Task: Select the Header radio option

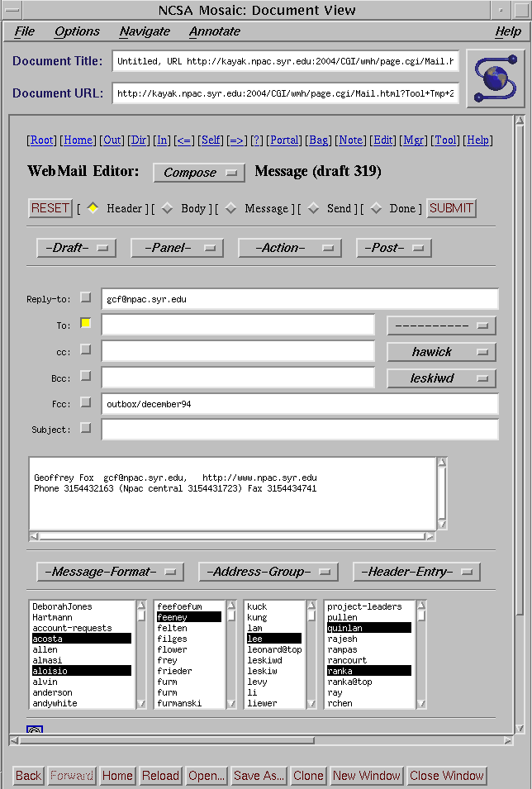Action: 93,208
